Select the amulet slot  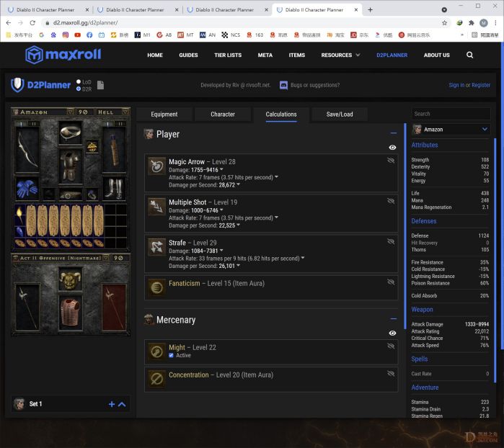pos(92,147)
